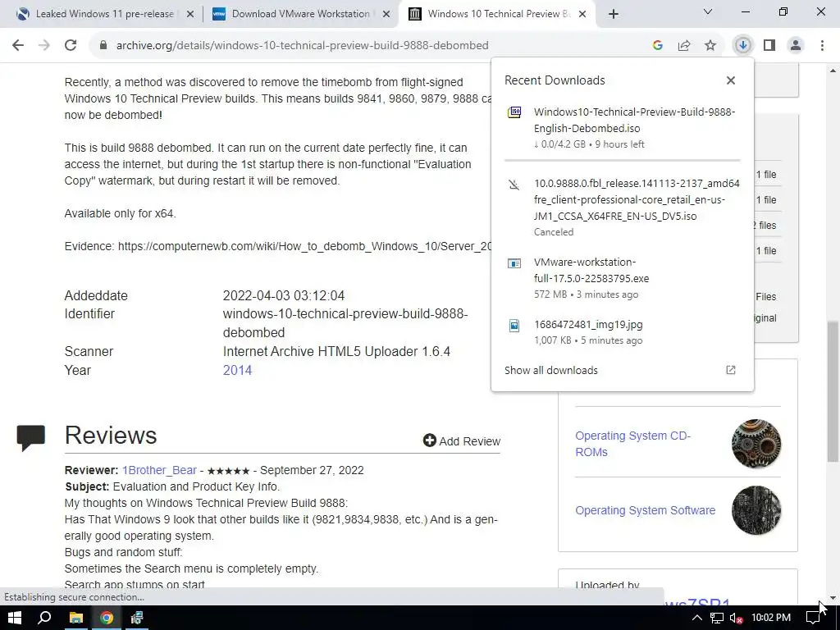Click the Addeddate value 2022-04-03 03:12:04
Image resolution: width=840 pixels, height=630 pixels.
tap(283, 295)
